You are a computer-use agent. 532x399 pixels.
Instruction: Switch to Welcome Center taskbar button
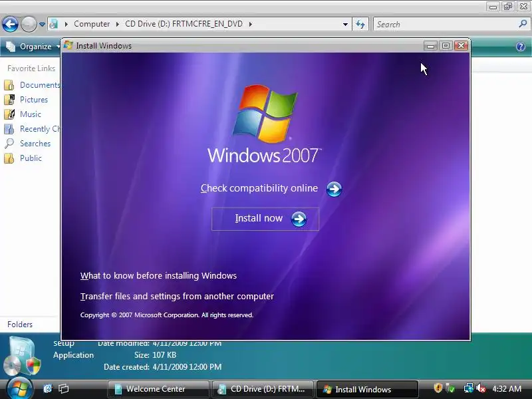point(158,389)
